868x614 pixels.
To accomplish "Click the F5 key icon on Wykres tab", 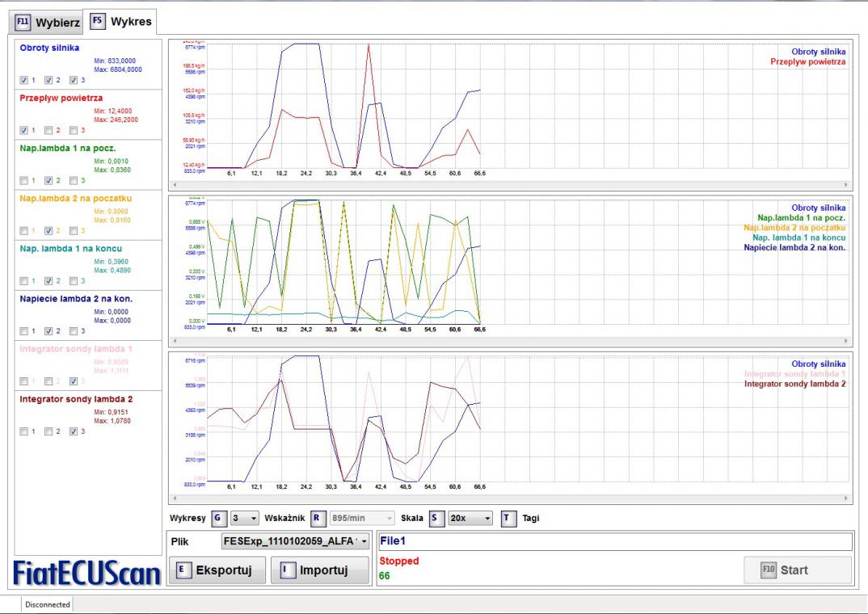I will [x=97, y=20].
